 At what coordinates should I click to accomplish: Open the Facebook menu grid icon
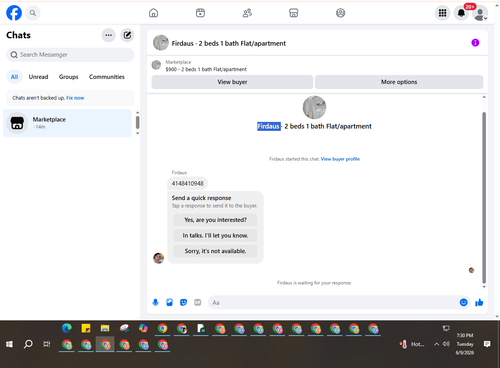coord(442,13)
